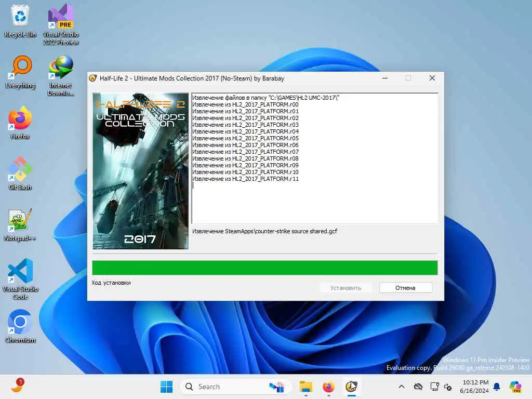
Task: Open the Copilot Preview taskbar icon
Action: click(515, 387)
